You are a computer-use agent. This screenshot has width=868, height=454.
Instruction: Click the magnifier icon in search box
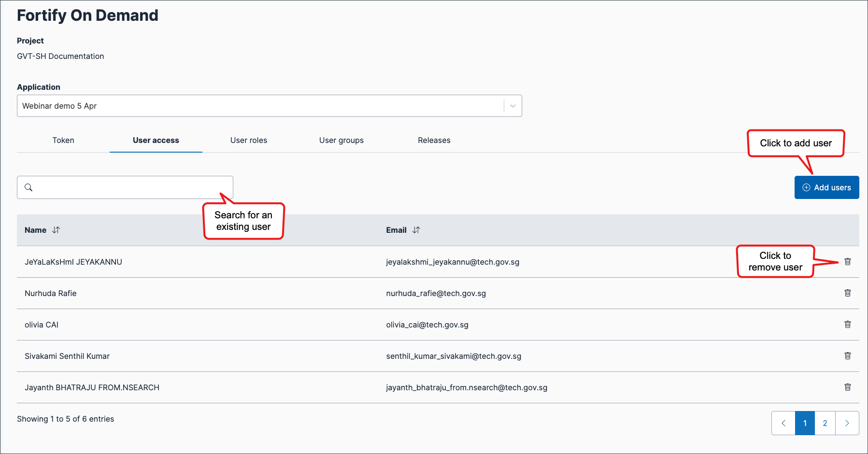(x=28, y=187)
